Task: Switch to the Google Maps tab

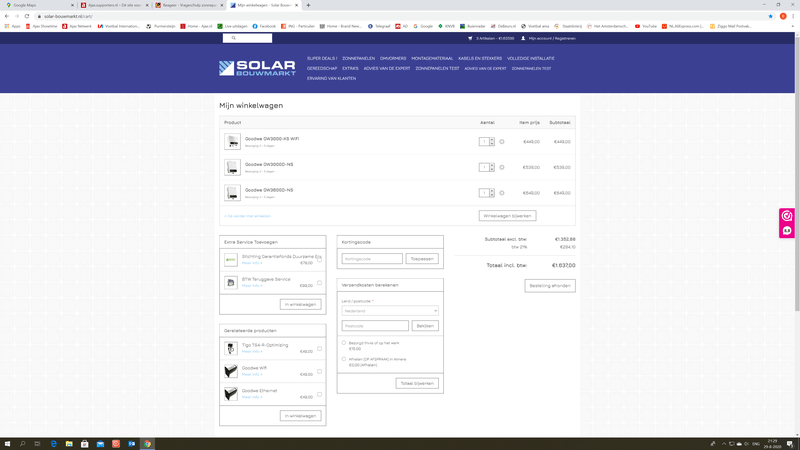Action: 38,5
